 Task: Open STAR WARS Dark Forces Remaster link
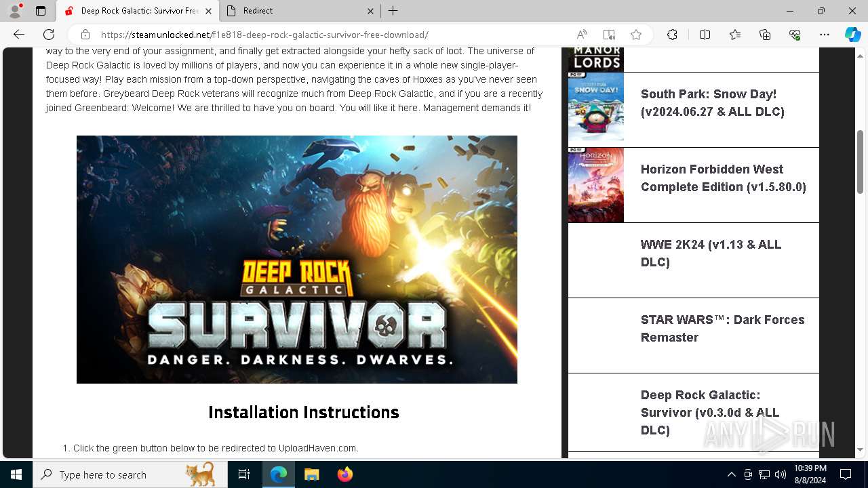722,329
